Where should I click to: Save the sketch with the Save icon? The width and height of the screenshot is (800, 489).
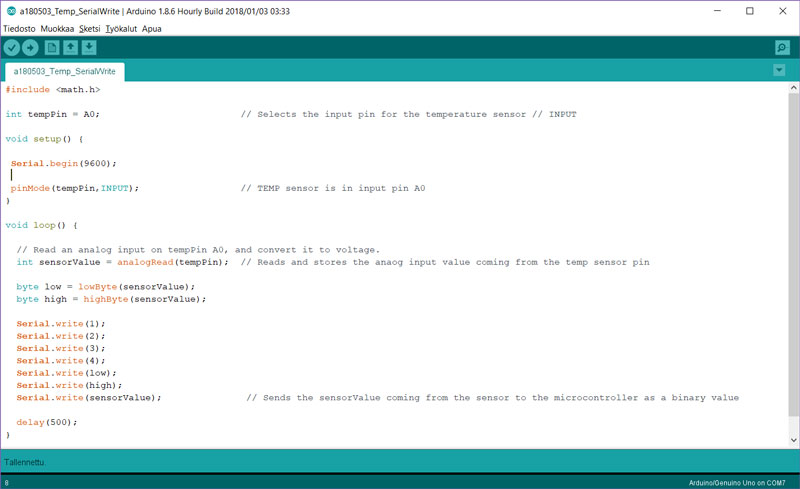pos(89,47)
